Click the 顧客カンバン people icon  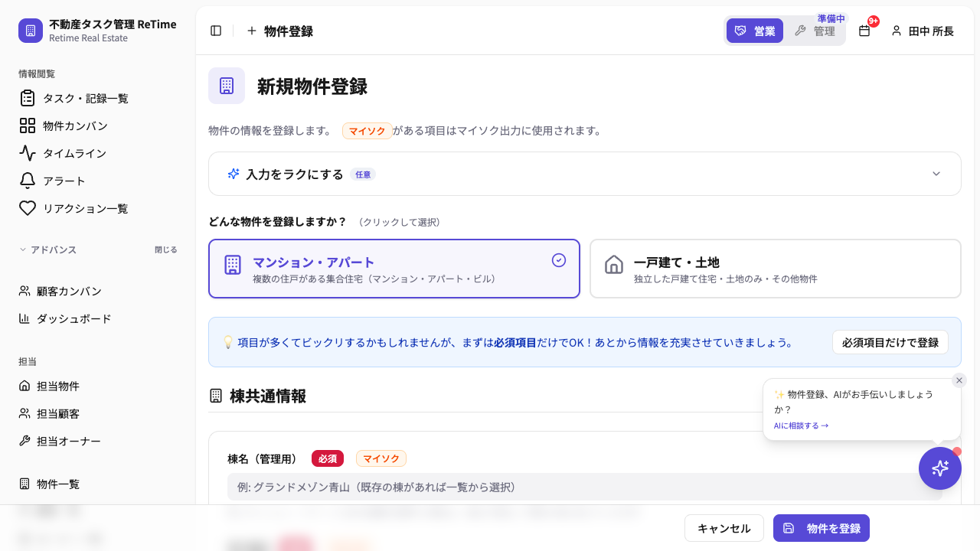coord(24,291)
